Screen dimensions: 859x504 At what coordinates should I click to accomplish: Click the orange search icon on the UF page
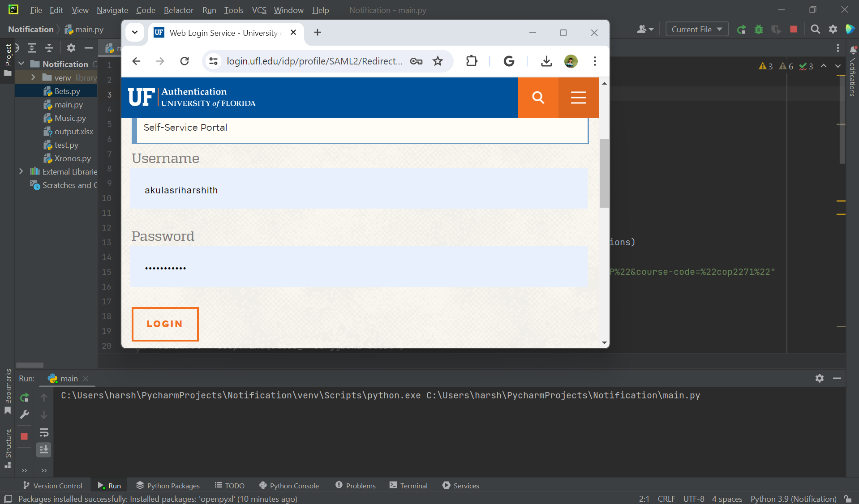pyautogui.click(x=538, y=98)
